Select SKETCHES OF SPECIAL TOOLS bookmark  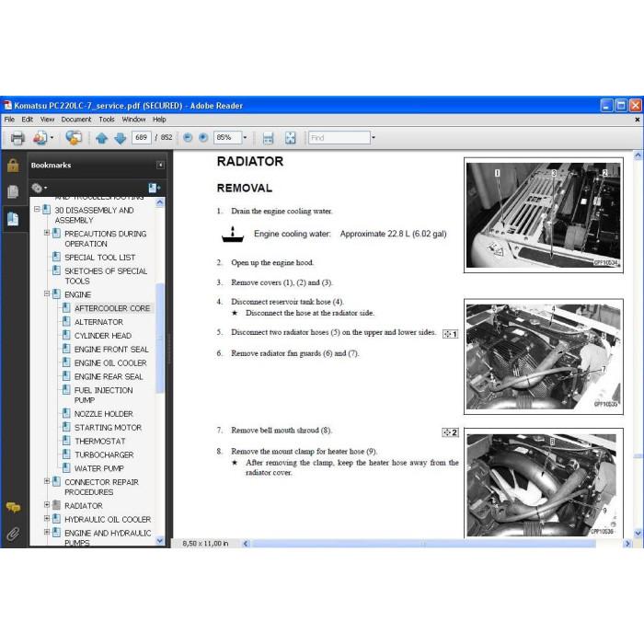(x=106, y=276)
